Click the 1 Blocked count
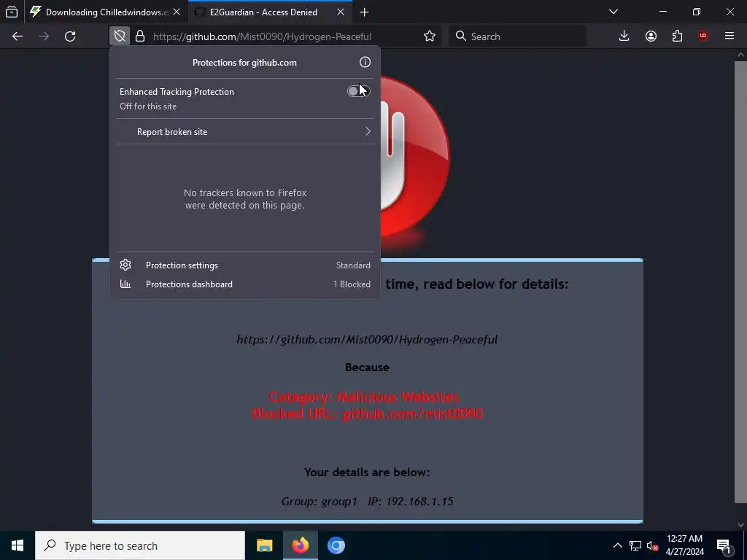Image resolution: width=747 pixels, height=560 pixels. [x=352, y=284]
